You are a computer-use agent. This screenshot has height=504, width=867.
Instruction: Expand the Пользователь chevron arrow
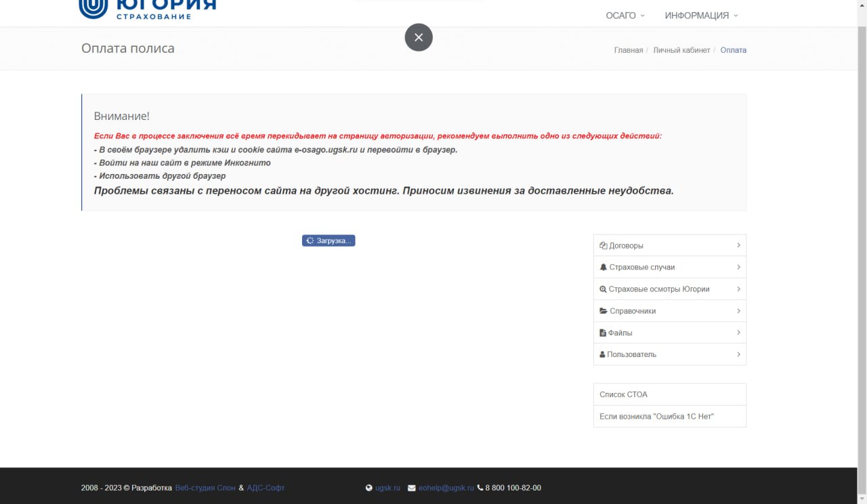[738, 354]
